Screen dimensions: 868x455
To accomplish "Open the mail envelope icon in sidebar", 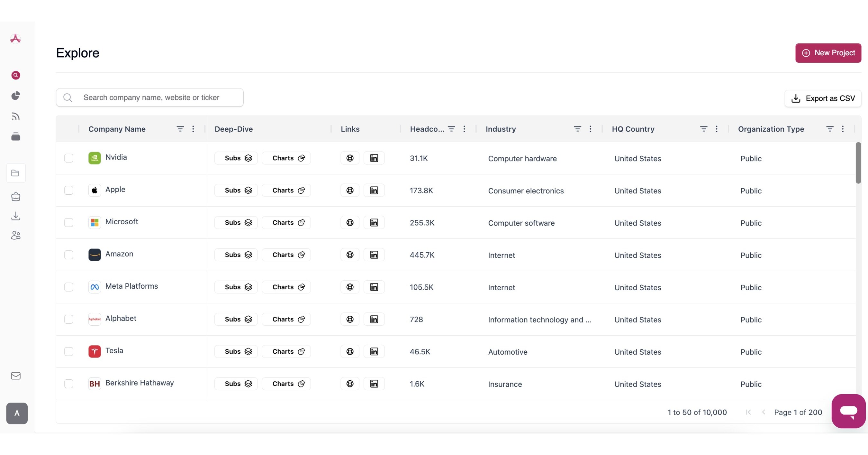I will pos(15,376).
